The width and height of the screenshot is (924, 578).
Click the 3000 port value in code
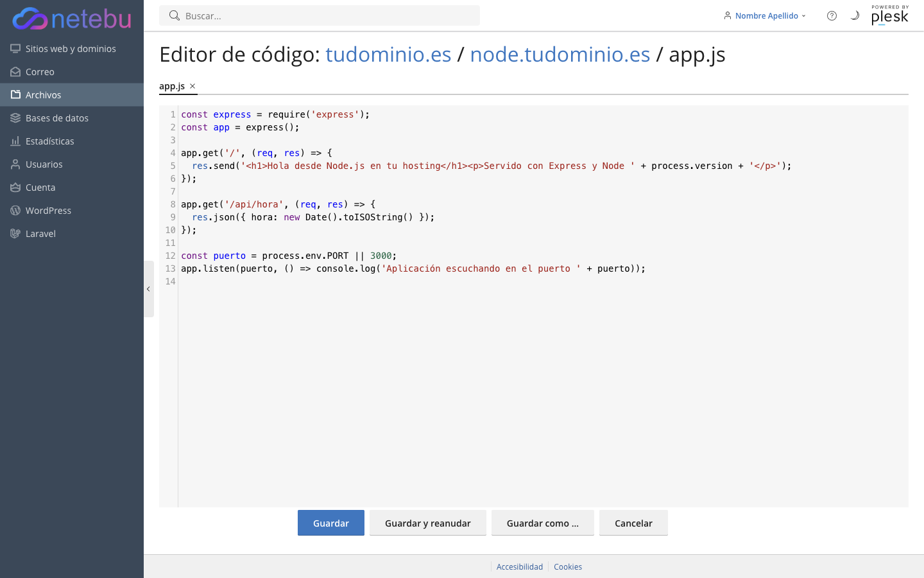[x=381, y=256]
